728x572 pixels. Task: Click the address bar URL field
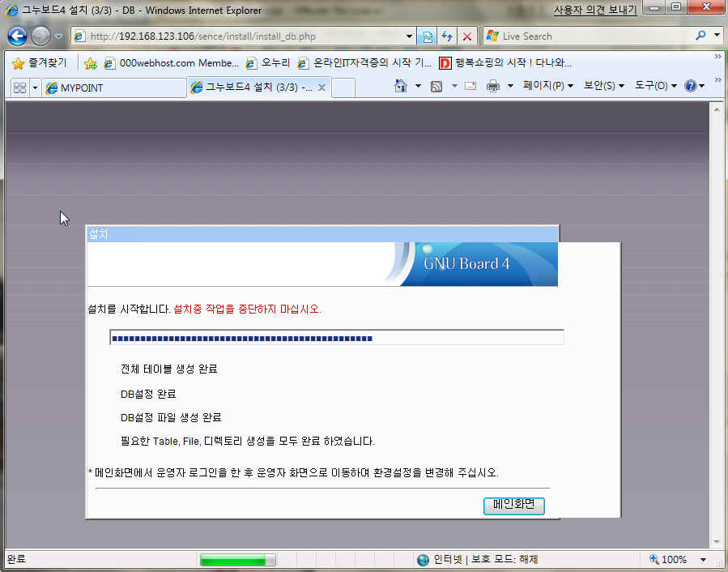pos(239,36)
